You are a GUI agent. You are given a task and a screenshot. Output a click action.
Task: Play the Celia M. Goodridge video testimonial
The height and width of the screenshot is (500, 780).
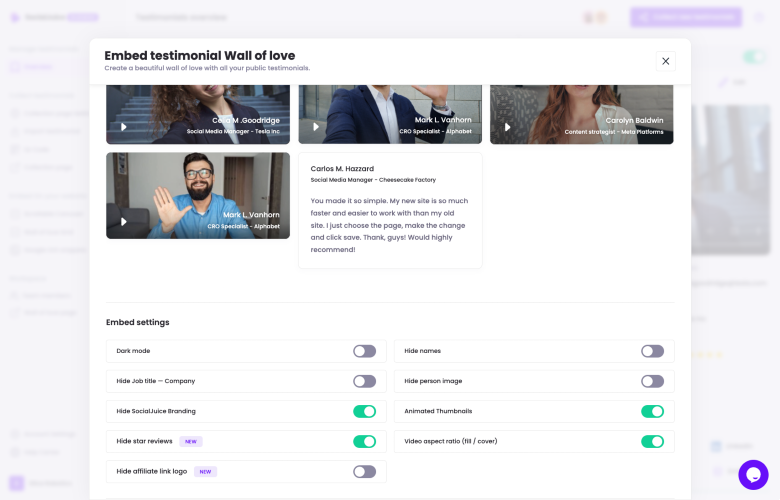coord(124,127)
